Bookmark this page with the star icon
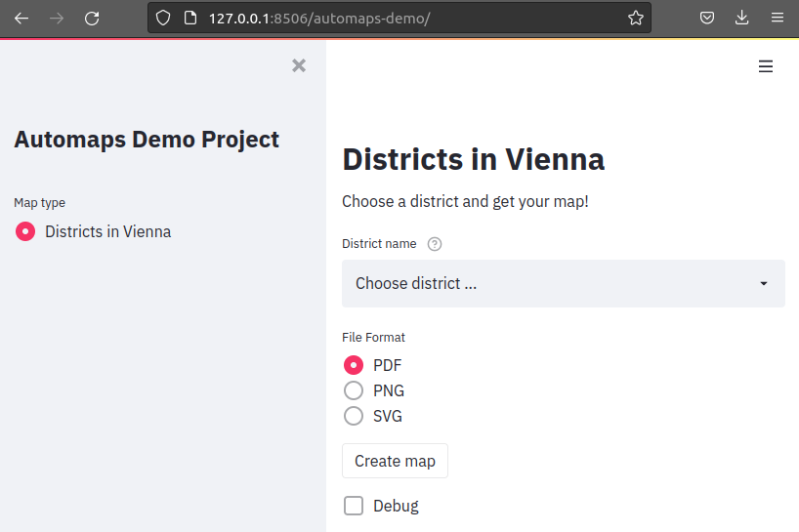Viewport: 799px width, 532px height. coord(636,18)
